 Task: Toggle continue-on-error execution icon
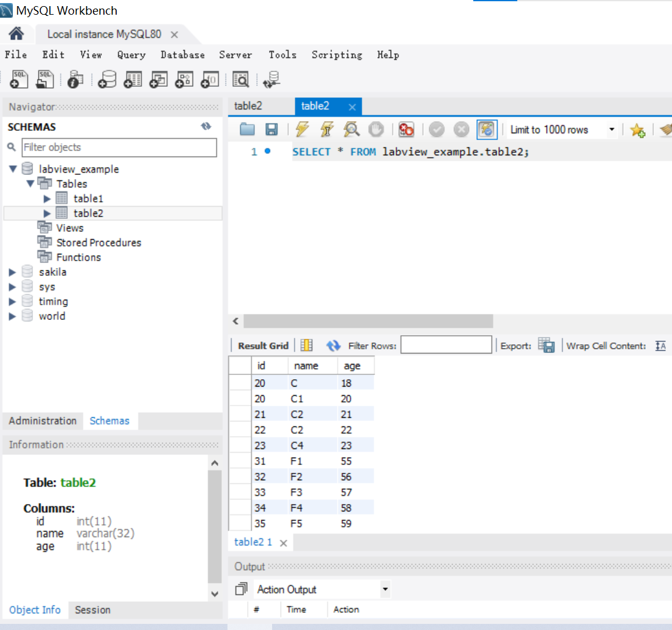406,130
